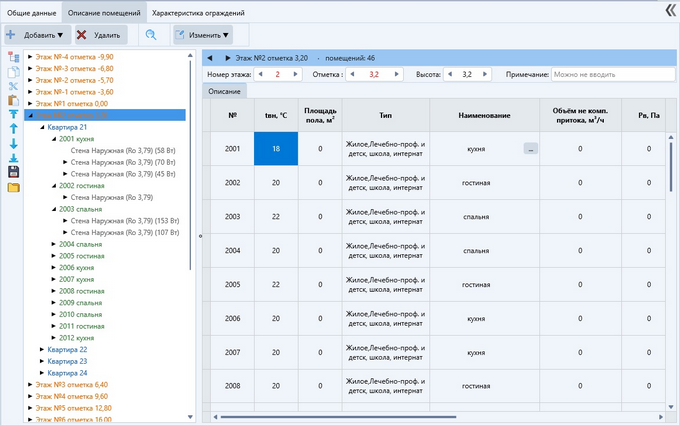
Task: Click tree panel scroll down arrow
Action: click(x=190, y=417)
